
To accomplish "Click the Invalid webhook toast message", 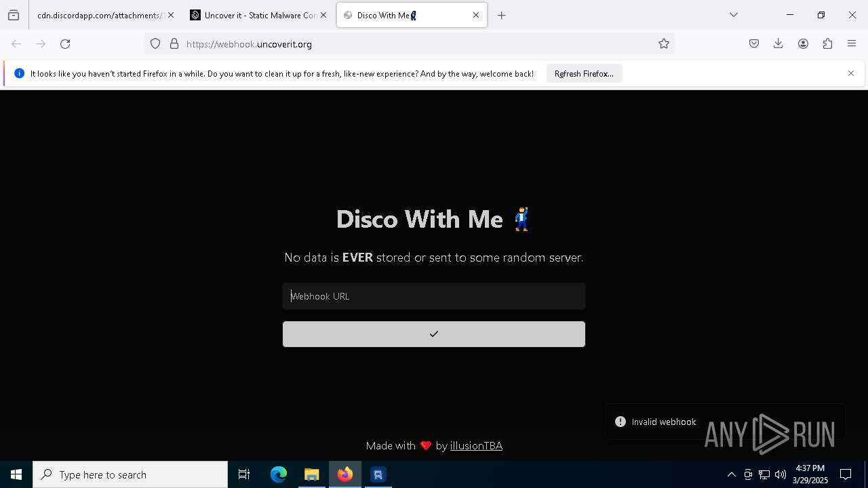I will (x=726, y=422).
